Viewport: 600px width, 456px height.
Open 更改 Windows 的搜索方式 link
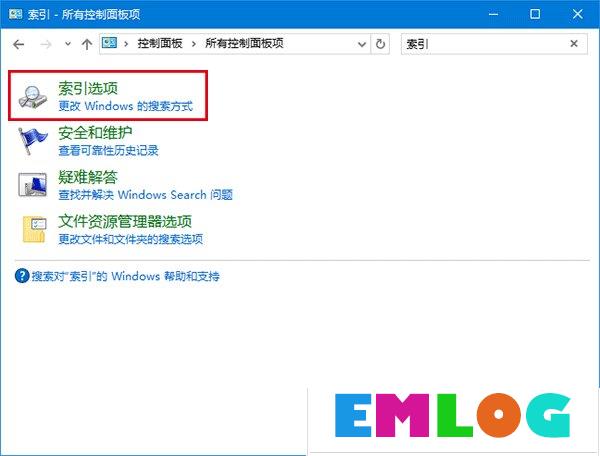point(126,106)
